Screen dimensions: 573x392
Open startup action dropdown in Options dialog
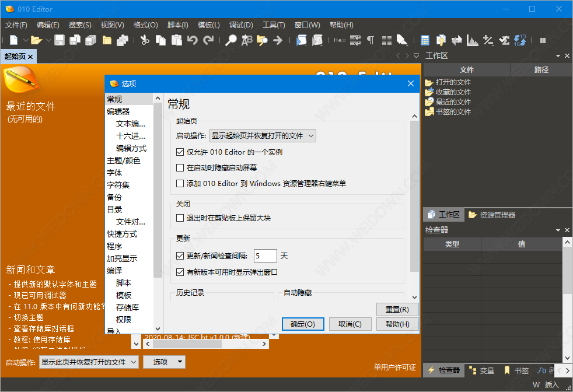(x=263, y=135)
